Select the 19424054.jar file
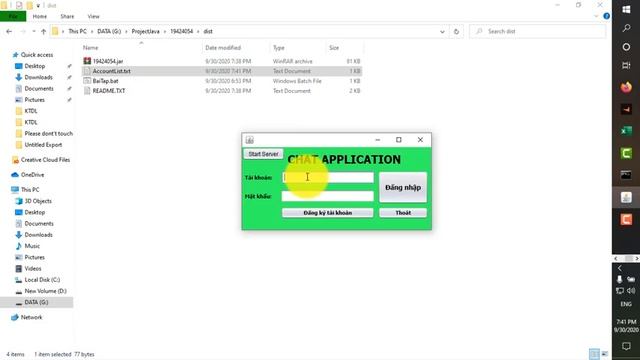Screen dimensions: 640x360 pyautogui.click(x=108, y=61)
